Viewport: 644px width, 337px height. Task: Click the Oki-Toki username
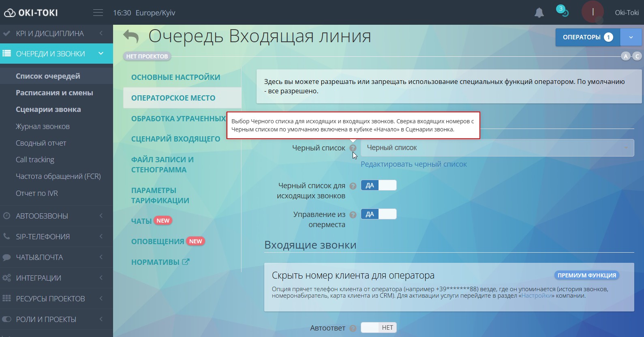(627, 13)
